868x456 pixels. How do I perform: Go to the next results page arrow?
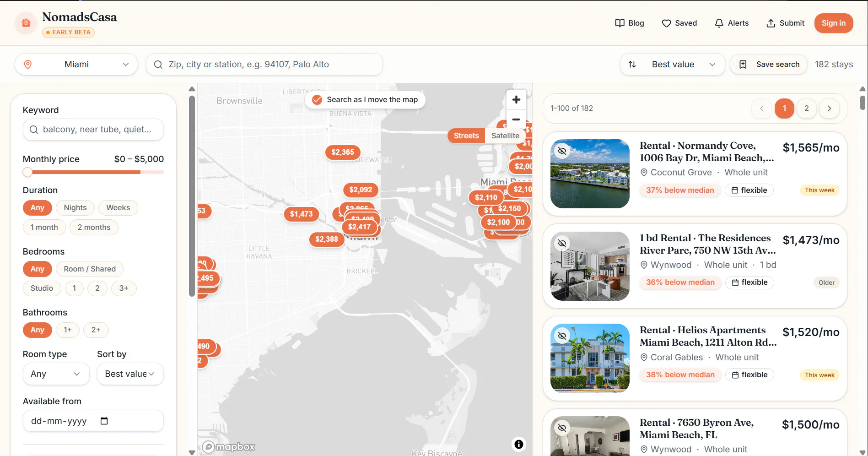(829, 109)
